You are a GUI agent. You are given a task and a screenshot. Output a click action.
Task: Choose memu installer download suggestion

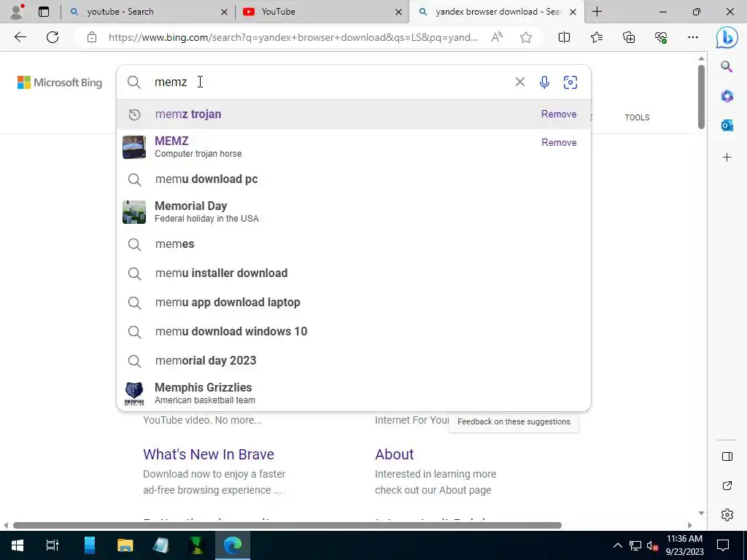(354, 273)
